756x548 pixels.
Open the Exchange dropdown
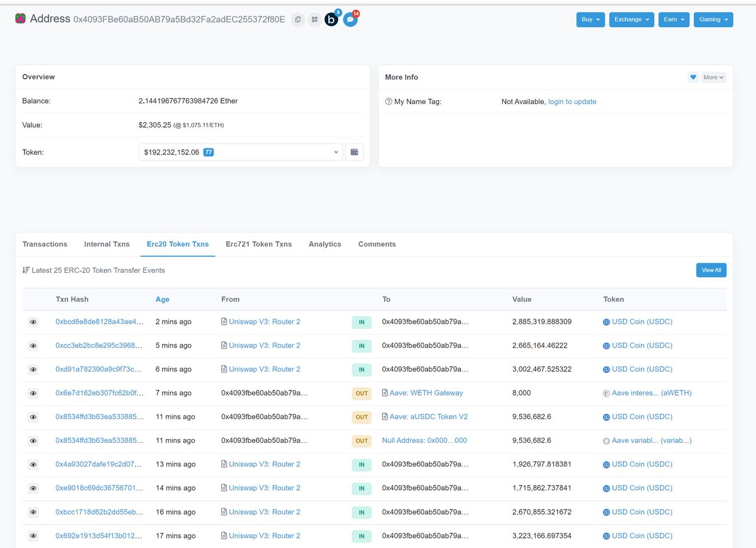click(632, 20)
